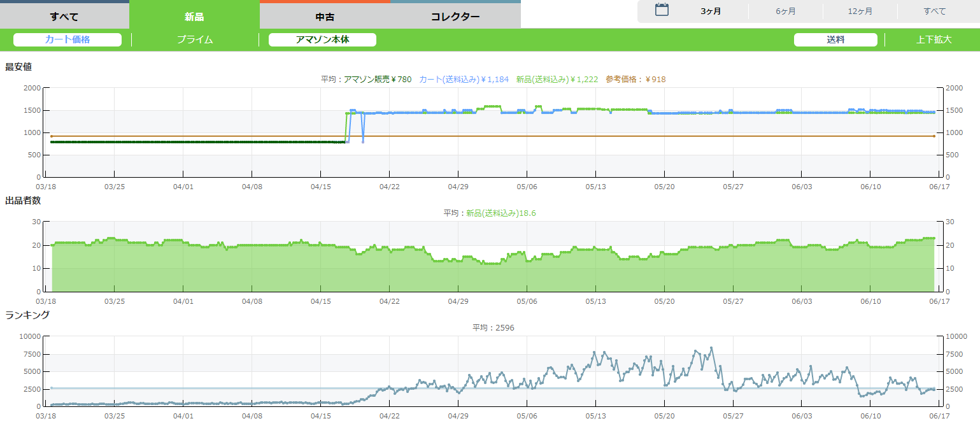
Task: Click the 上下拡大 vertical zoom option
Action: (x=934, y=39)
